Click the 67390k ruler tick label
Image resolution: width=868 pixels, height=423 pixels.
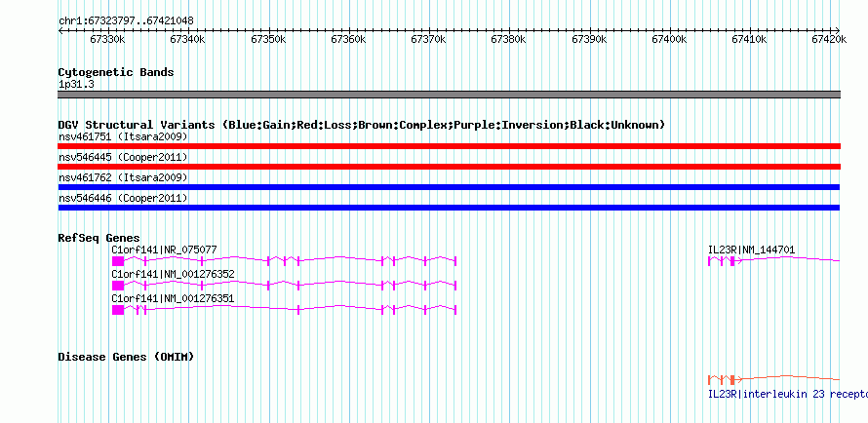[589, 39]
